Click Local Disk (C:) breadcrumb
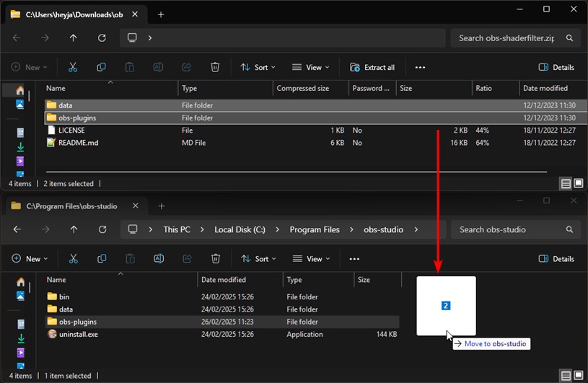The height and width of the screenshot is (383, 588). pyautogui.click(x=240, y=229)
